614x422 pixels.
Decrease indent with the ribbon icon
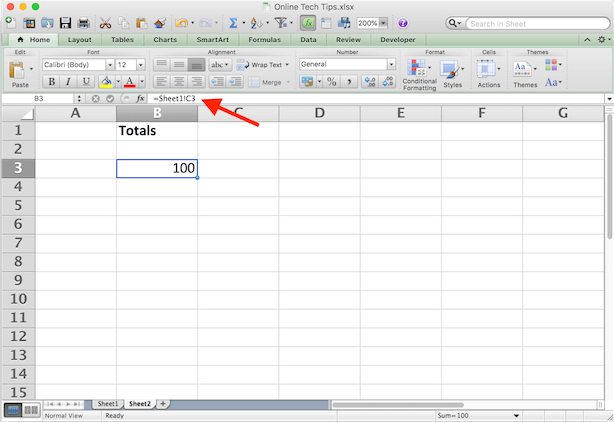click(217, 82)
